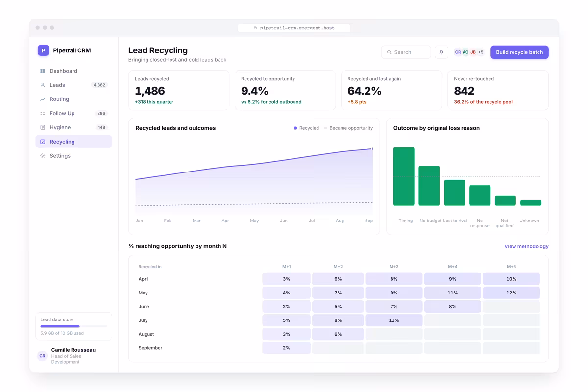This screenshot has height=392, width=588.
Task: Open the Settings menu item
Action: click(73, 156)
